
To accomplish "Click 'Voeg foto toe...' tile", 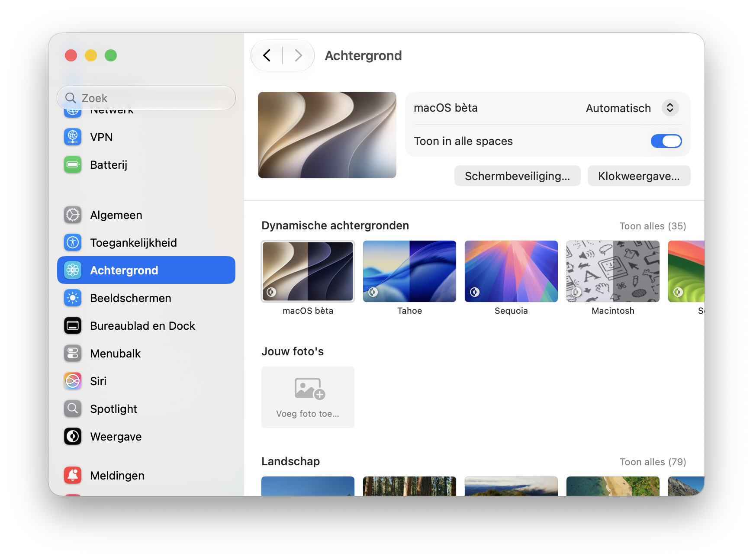I will coord(308,397).
